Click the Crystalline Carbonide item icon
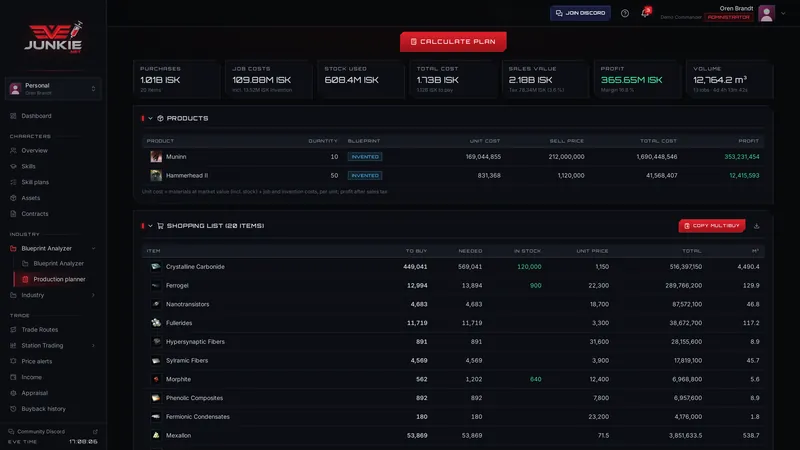Viewport: 800px width, 450px height. tap(156, 267)
